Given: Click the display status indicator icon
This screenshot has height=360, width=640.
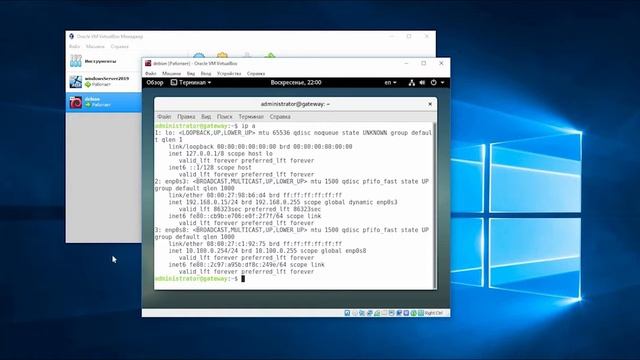Looking at the screenshot, I should [x=391, y=313].
